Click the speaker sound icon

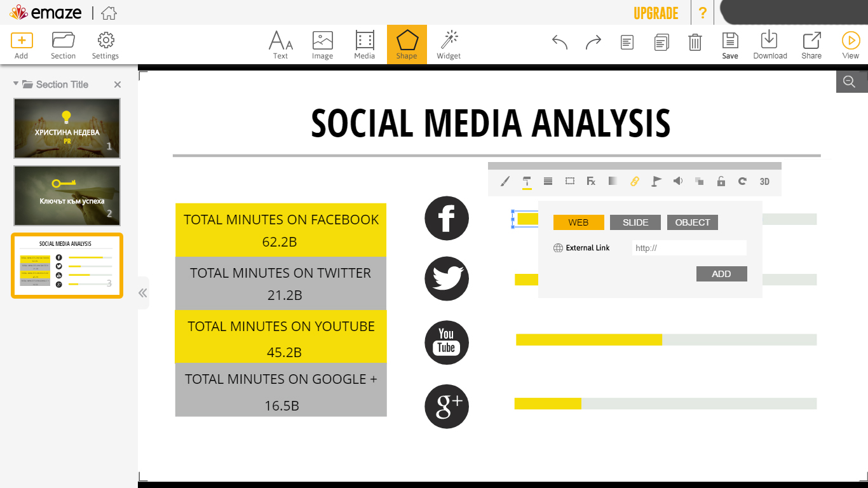(678, 181)
